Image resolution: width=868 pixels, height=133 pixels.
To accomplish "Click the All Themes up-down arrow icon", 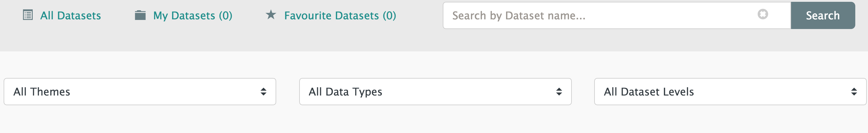I will click(263, 92).
